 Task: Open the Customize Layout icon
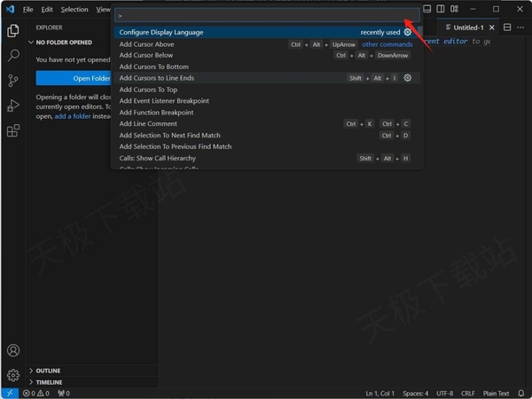[456, 9]
